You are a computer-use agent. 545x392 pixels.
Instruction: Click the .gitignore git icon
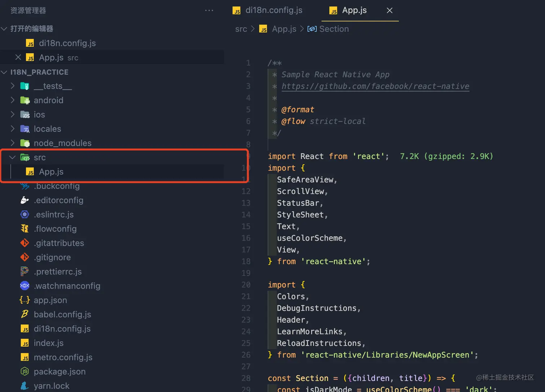[25, 257]
